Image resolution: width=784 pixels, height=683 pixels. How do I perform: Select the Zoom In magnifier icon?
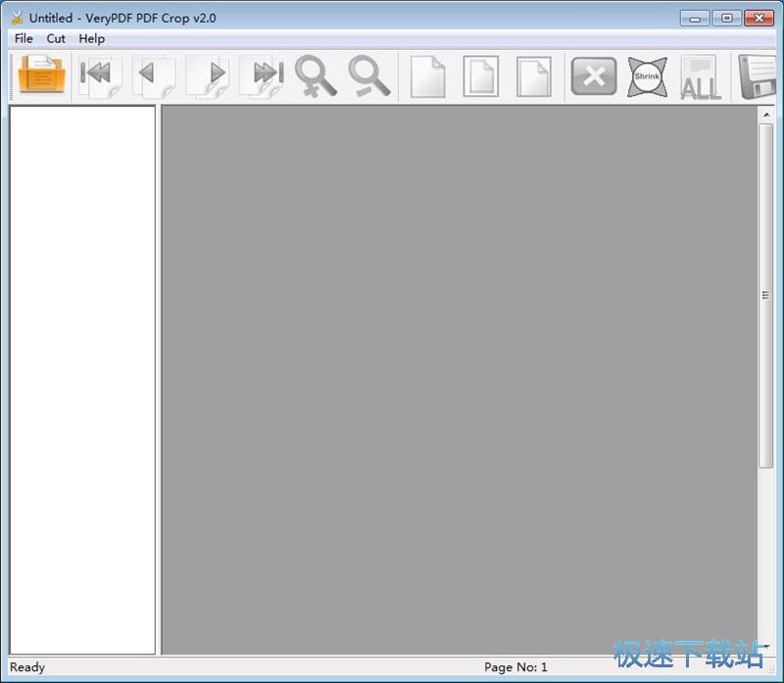316,75
